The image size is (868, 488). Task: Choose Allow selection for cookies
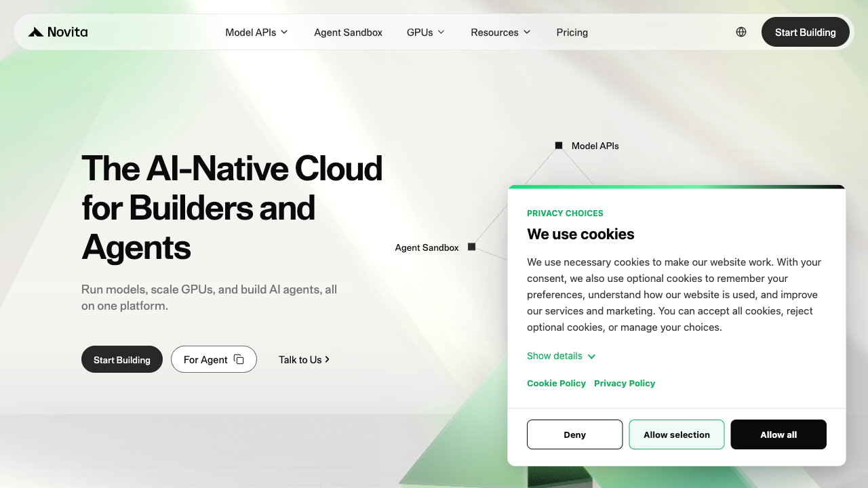[x=677, y=434]
